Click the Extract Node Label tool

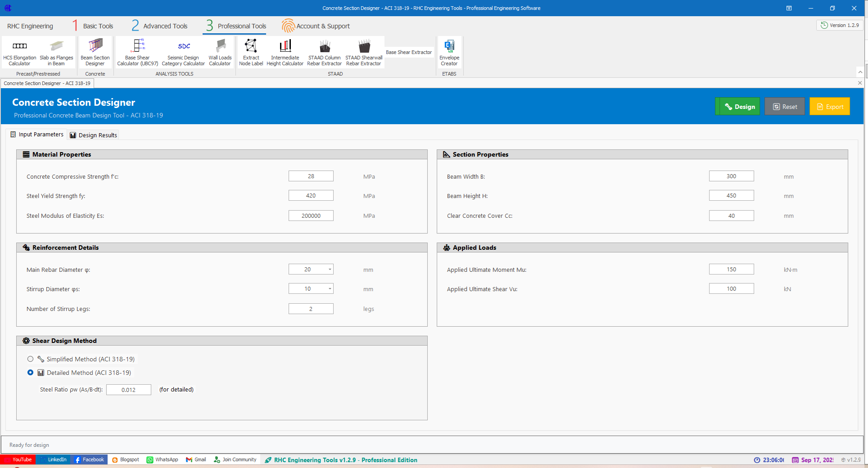[251, 53]
